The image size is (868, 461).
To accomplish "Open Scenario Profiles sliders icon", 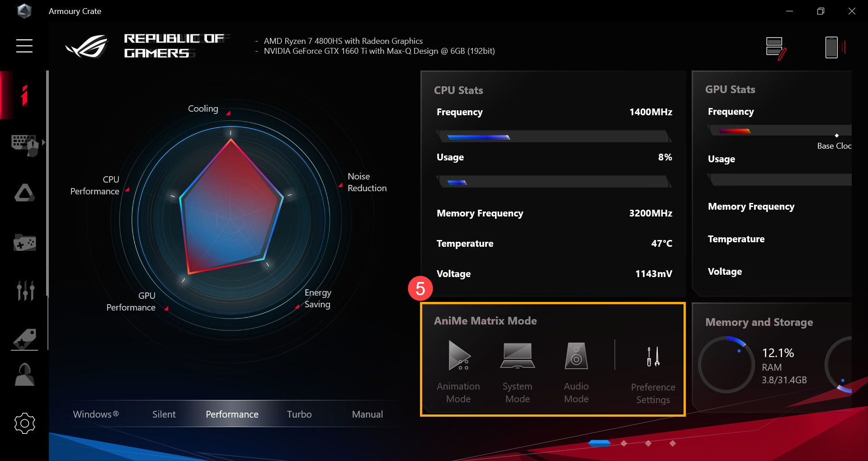I will tap(25, 291).
